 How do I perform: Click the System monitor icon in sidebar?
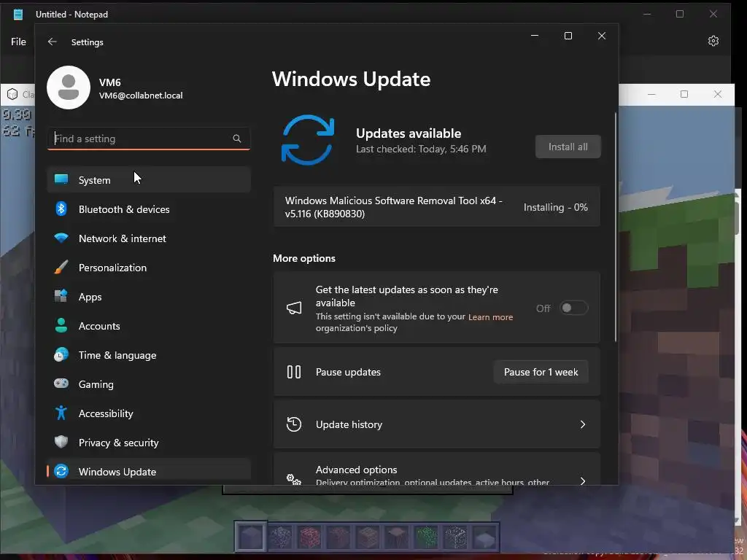click(61, 179)
